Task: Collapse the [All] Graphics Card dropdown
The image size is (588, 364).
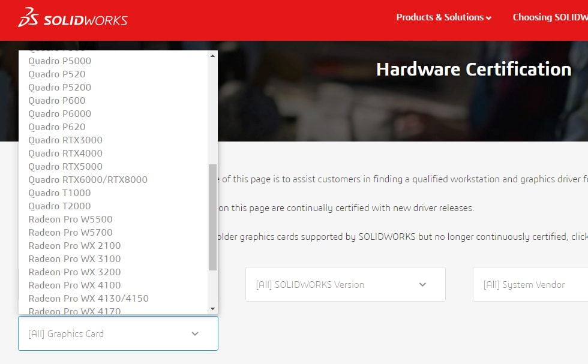Action: [118, 333]
